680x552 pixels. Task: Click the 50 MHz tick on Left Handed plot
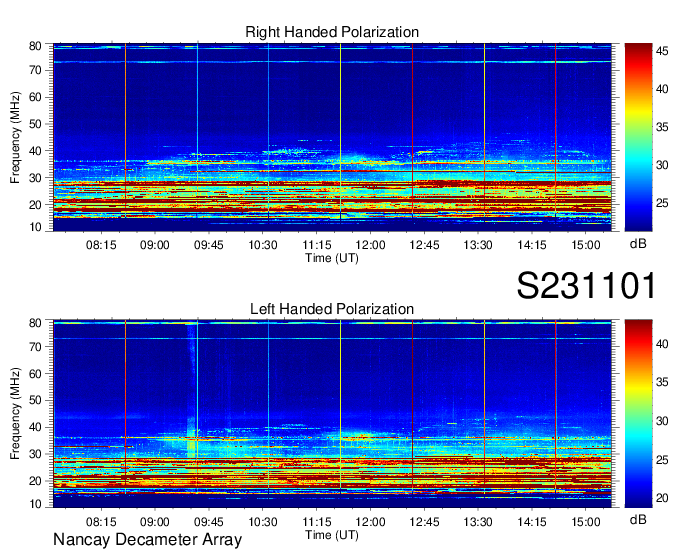pos(35,400)
